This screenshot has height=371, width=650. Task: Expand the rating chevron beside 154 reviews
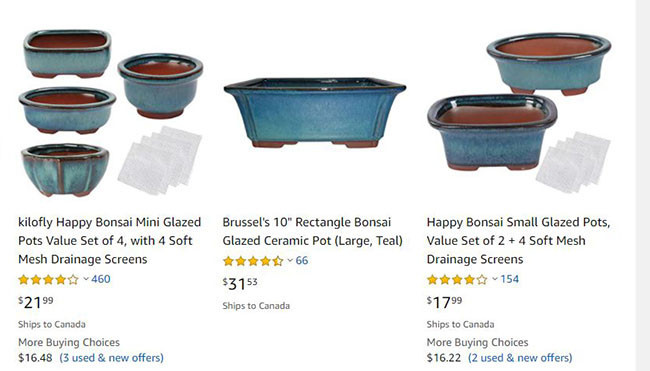click(495, 279)
